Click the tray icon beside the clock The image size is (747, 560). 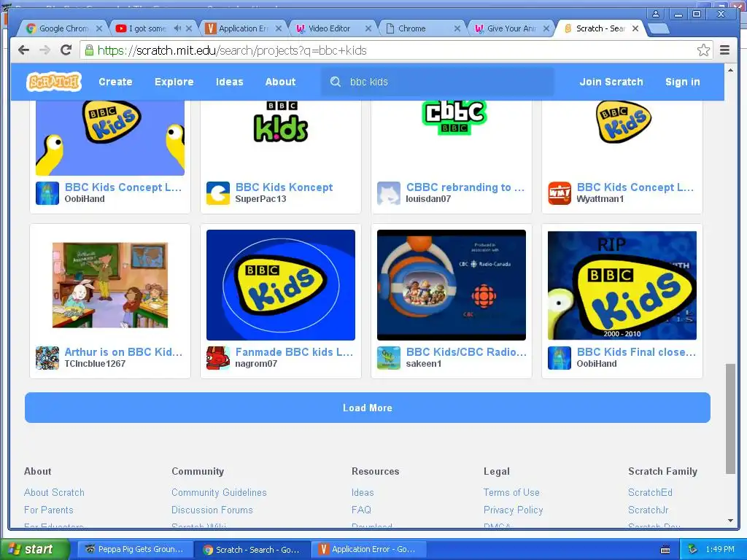click(693, 549)
